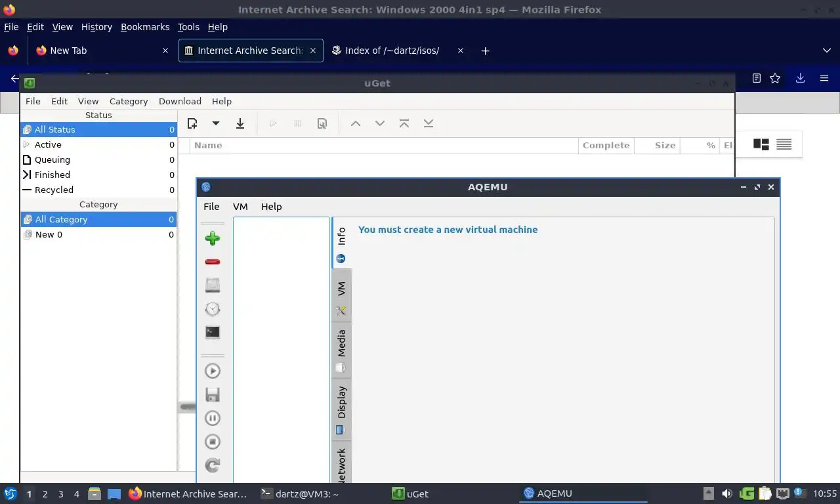Screen dimensions: 840x504
Task: Select the Recycled status in uGet
Action: tap(98, 190)
